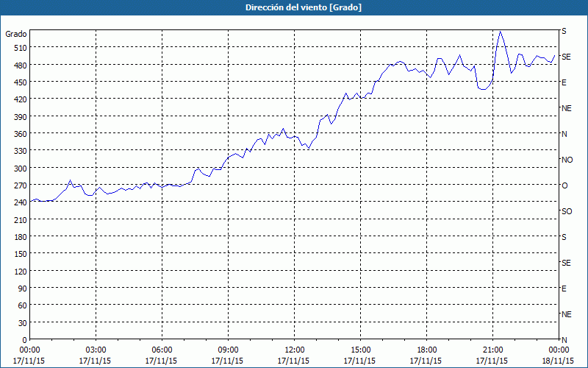Screen dimensions: 588x368
Task: Click the 210 degree axis label
Action: pos(21,220)
